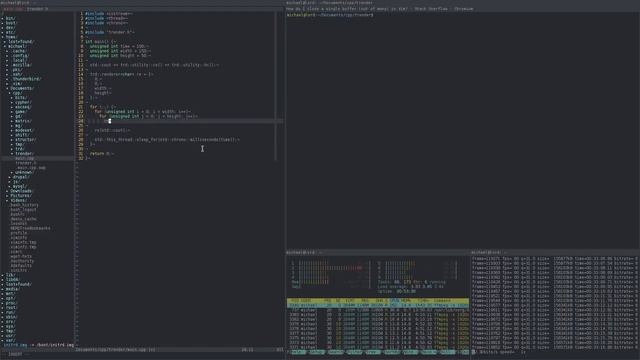Click the htop SortBy function button

click(x=391, y=352)
